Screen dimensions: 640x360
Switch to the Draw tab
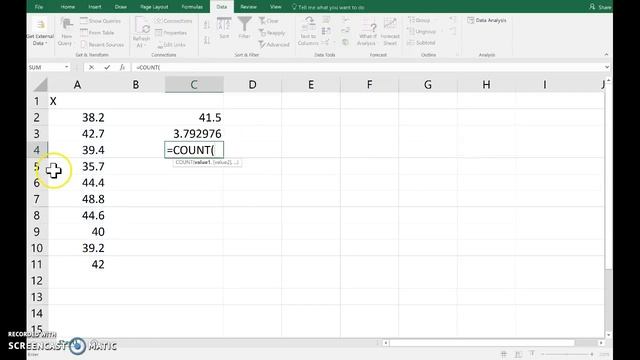(x=121, y=7)
